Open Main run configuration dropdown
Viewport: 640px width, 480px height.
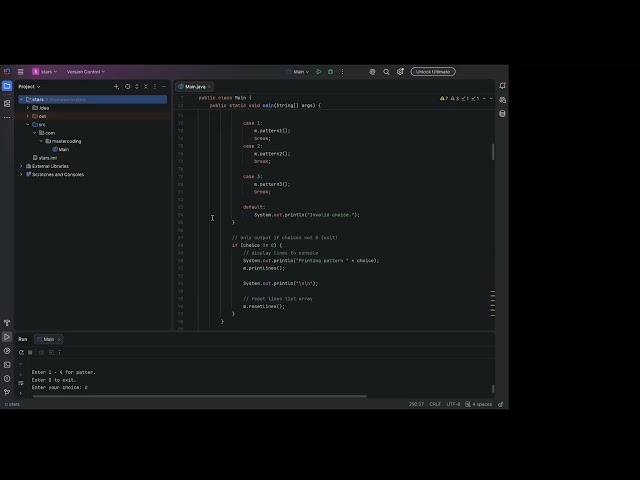[298, 72]
